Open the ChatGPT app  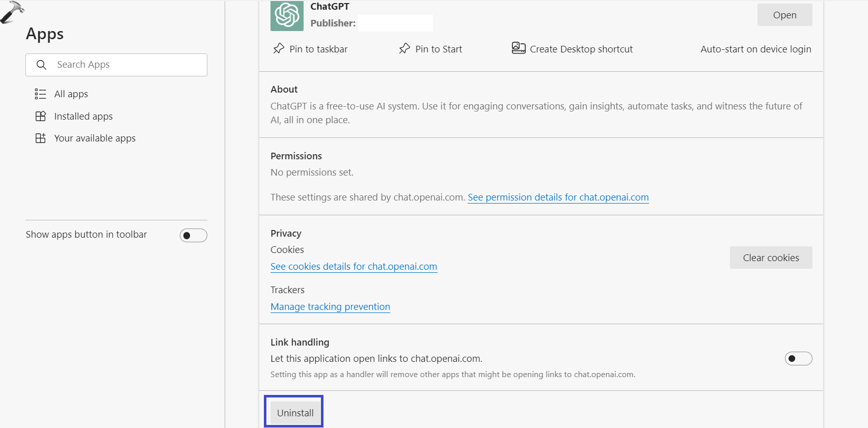click(x=784, y=15)
